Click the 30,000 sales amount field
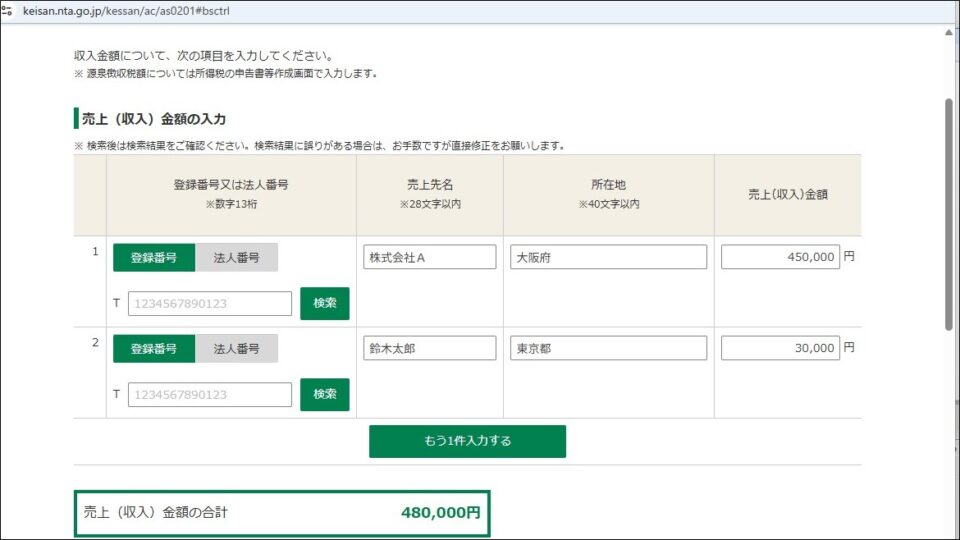960x540 pixels. click(780, 348)
